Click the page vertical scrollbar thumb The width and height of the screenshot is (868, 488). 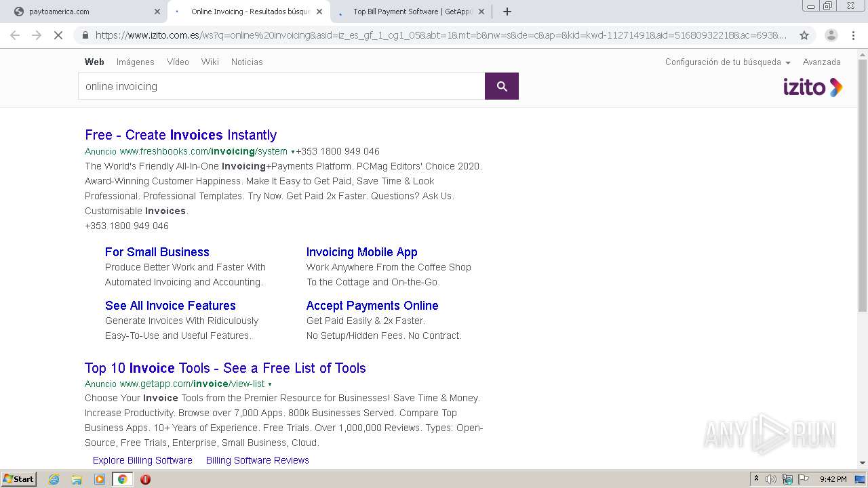coord(863,186)
